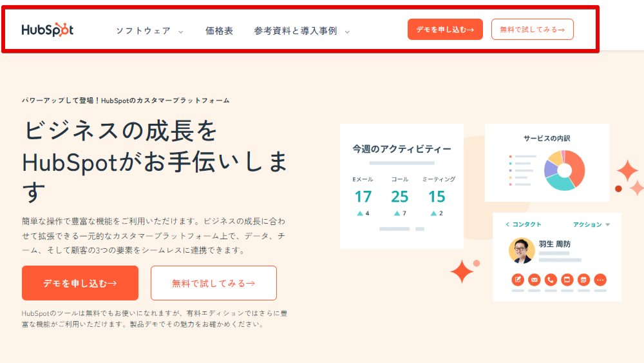Click the footnote starting HubSpotのツールは無料でも
The height and width of the screenshot is (363, 644).
pyautogui.click(x=155, y=319)
